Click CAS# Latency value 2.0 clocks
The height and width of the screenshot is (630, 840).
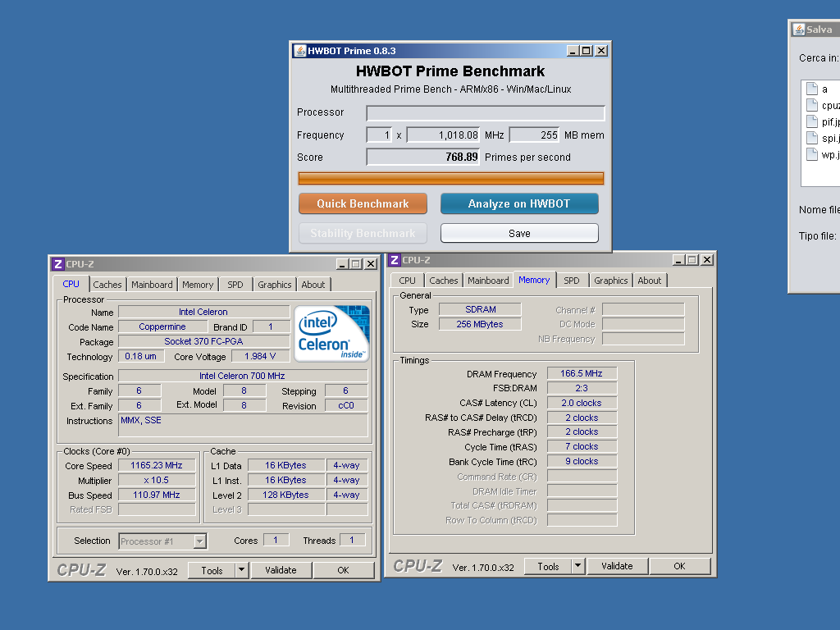(x=582, y=403)
